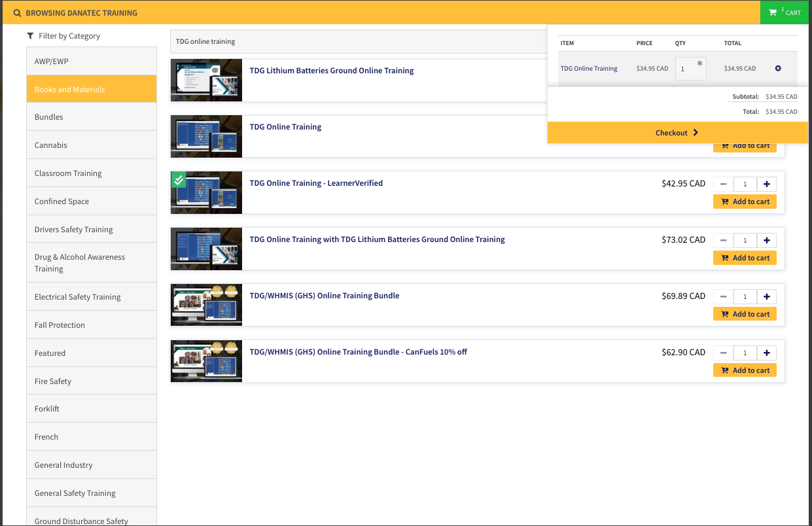Select Books and Materials category

92,89
